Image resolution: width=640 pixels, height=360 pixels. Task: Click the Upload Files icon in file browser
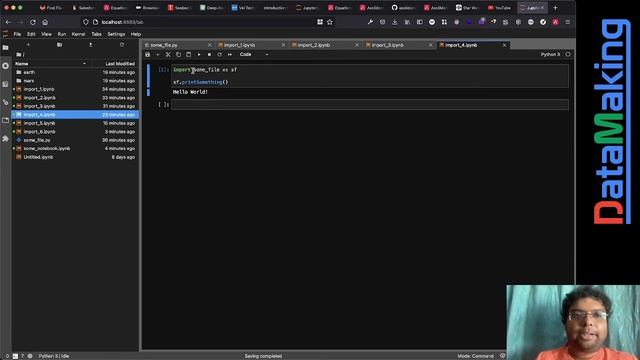(x=91, y=44)
